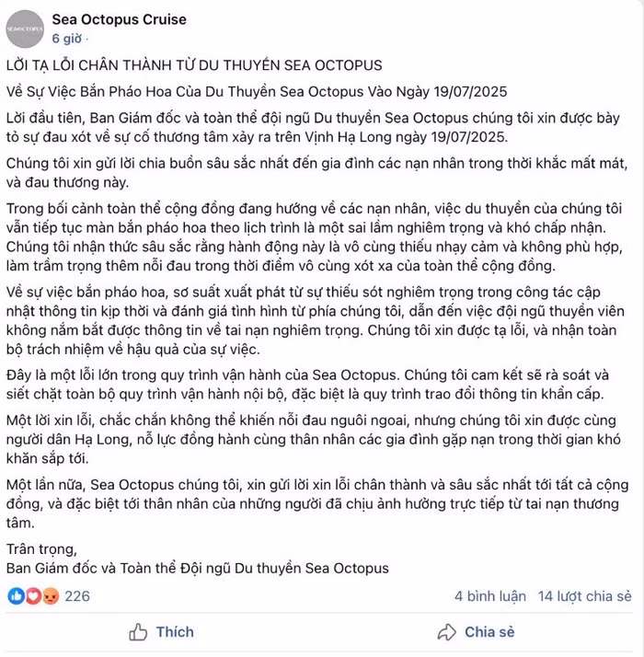Image resolution: width=644 pixels, height=657 pixels.
Task: Click the share arrow icon
Action: pos(447,632)
